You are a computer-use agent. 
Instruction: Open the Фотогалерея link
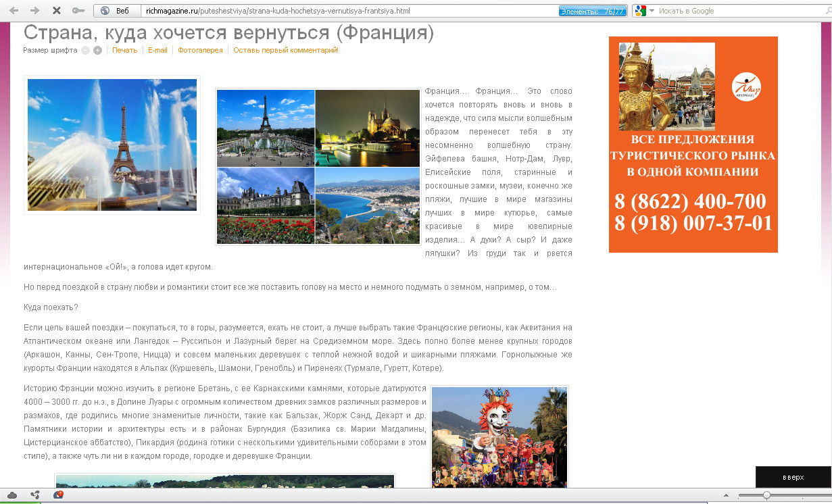200,50
